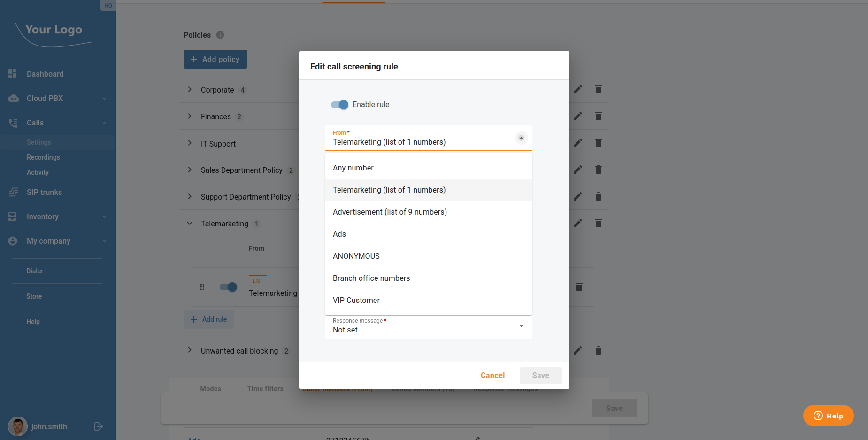Click the Add policy button

point(215,59)
